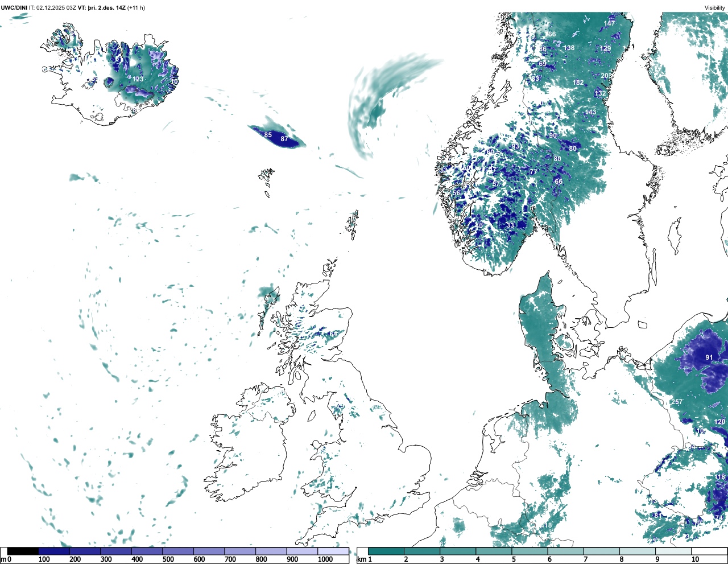Click the 1–2 km dark teal legend swatch
The image size is (728, 564).
[386, 551]
